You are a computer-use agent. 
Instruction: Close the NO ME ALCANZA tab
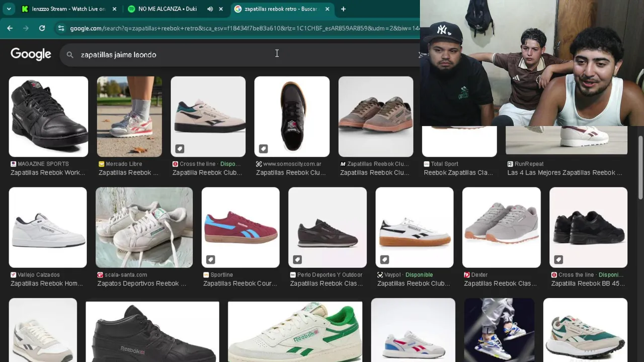click(220, 9)
